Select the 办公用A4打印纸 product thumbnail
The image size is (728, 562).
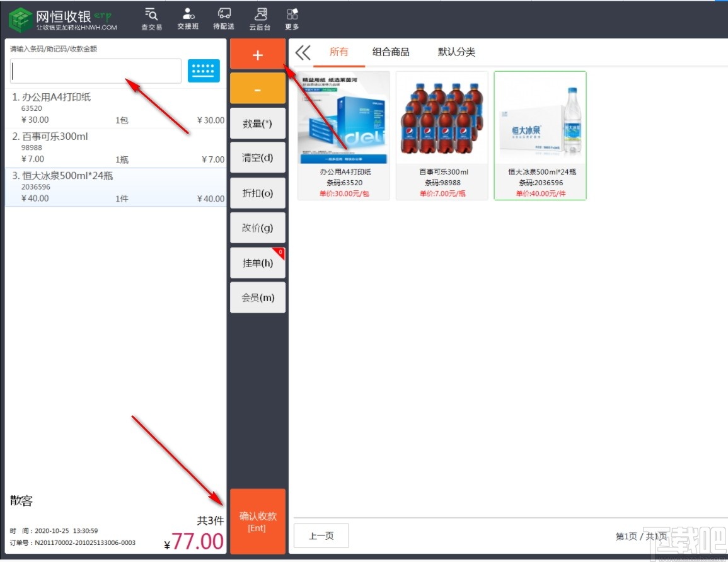click(344, 135)
